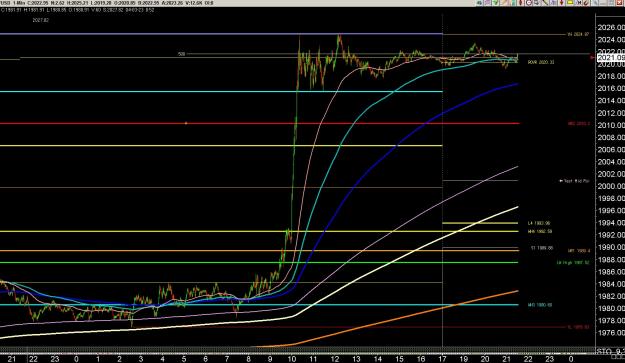Click the 1990.00 price axis label

click(x=611, y=247)
